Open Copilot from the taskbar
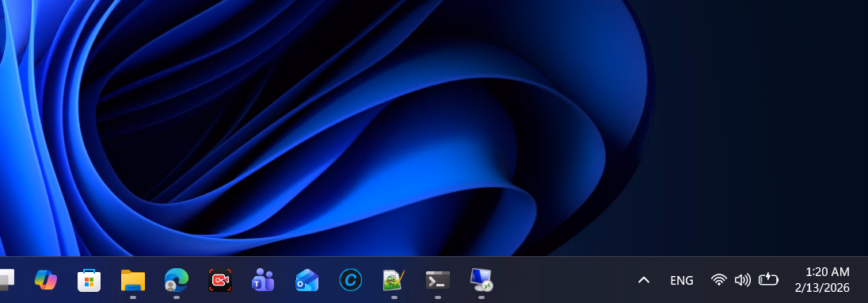This screenshot has height=303, width=868. pyautogui.click(x=46, y=280)
